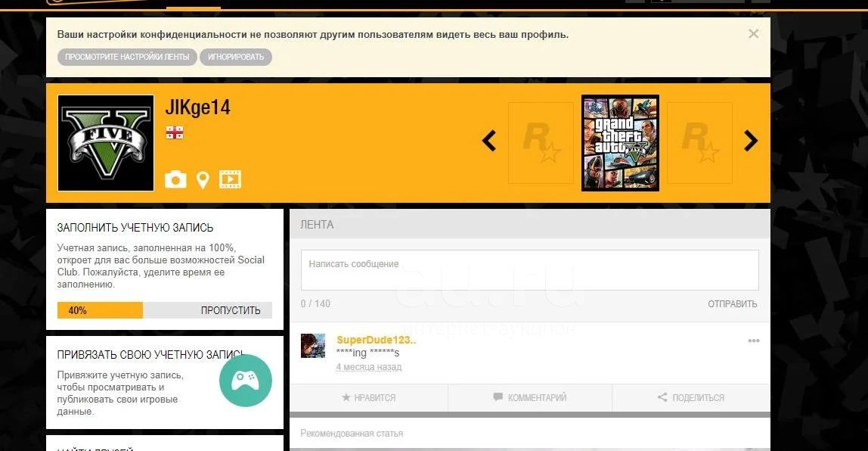Image resolution: width=868 pixels, height=451 pixels.
Task: Click SuperDude123's avatar picture
Action: [x=313, y=346]
